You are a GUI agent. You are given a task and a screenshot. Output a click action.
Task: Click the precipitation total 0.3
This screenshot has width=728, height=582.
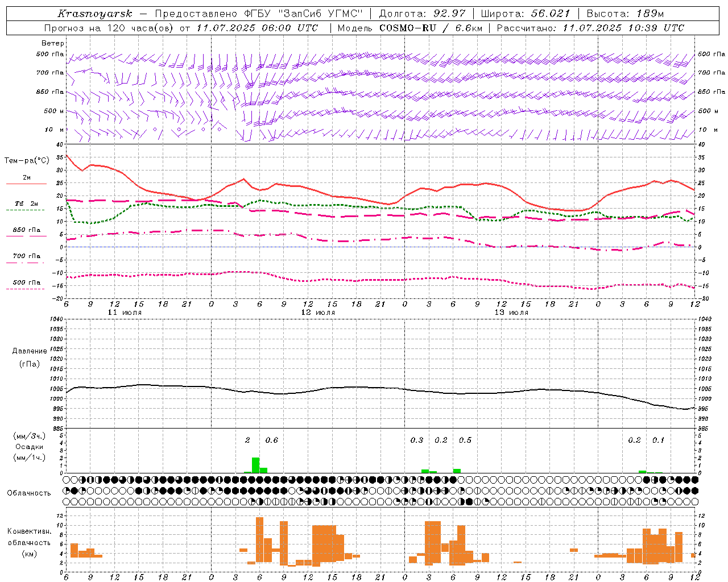[417, 440]
